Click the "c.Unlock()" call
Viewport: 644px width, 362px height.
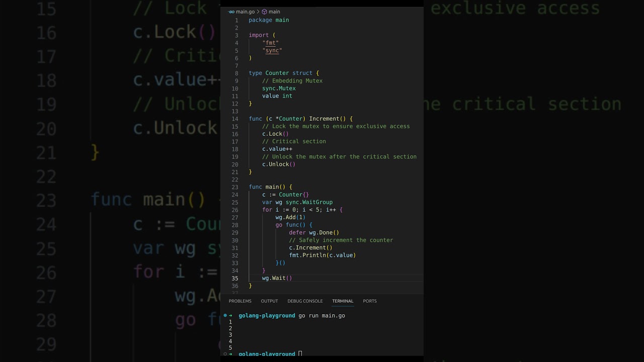tap(279, 164)
